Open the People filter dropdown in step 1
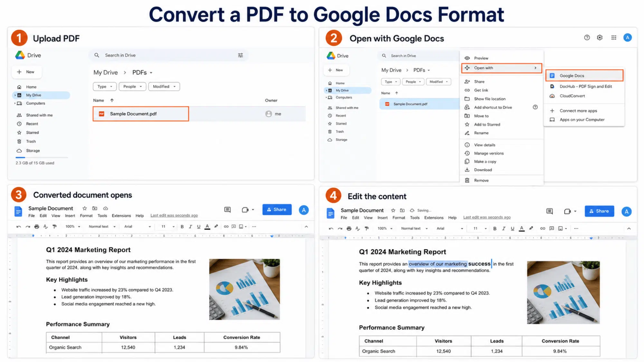Image resolution: width=644 pixels, height=362 pixels. [x=132, y=87]
